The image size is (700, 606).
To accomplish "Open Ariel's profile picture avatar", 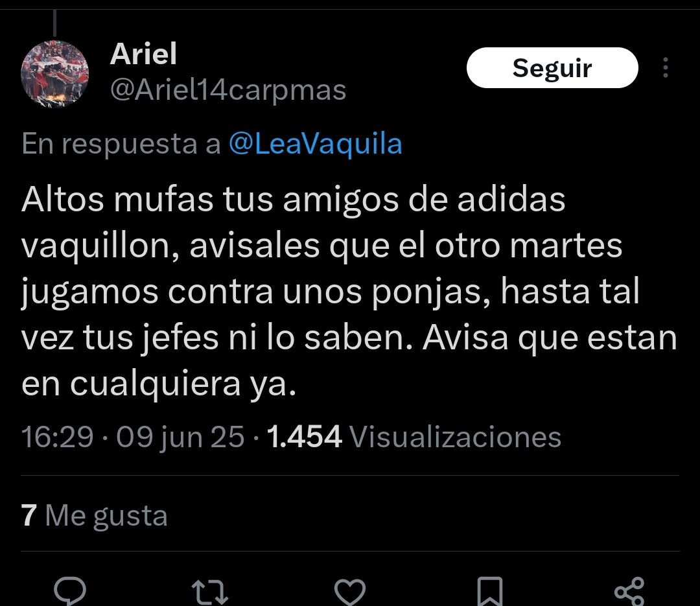I will pos(55,74).
